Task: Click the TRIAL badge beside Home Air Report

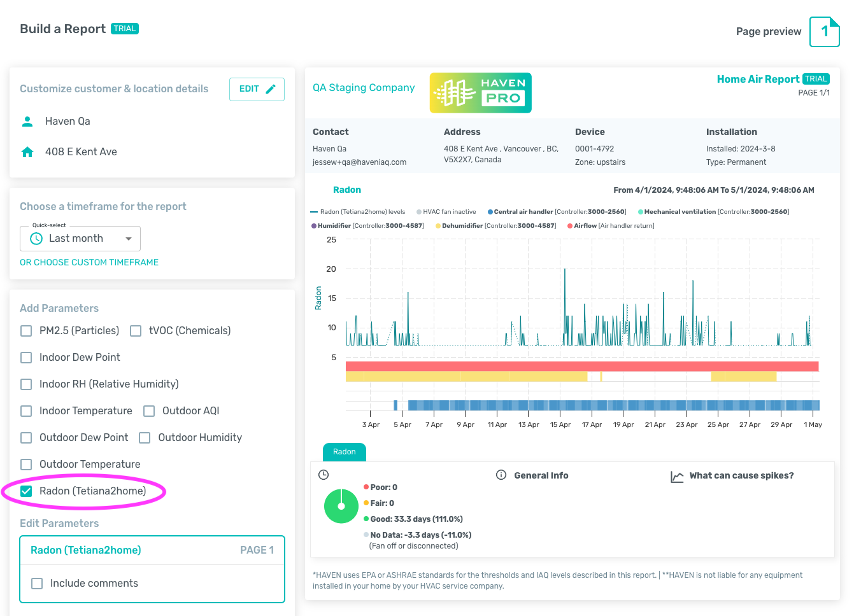Action: (x=816, y=79)
